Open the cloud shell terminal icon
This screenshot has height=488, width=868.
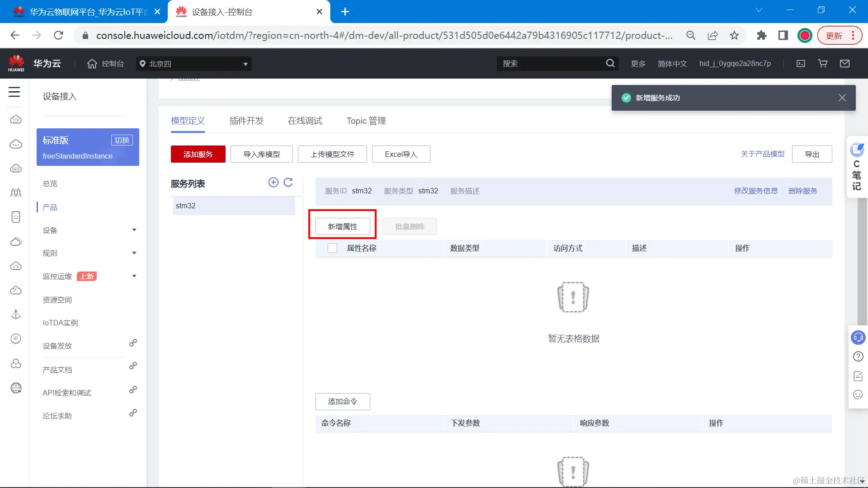(801, 64)
